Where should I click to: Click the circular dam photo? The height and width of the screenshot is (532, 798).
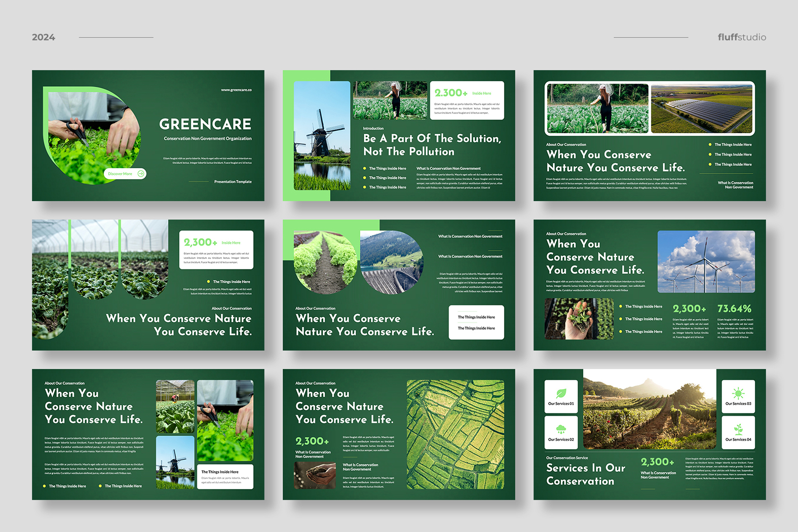[x=391, y=262]
